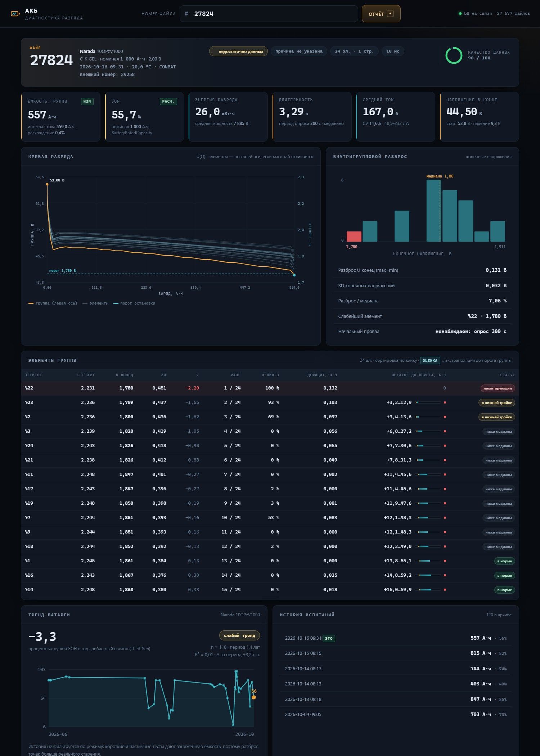The width and height of the screenshot is (540, 756).
Task: Select element row №7
Action: (x=270, y=518)
